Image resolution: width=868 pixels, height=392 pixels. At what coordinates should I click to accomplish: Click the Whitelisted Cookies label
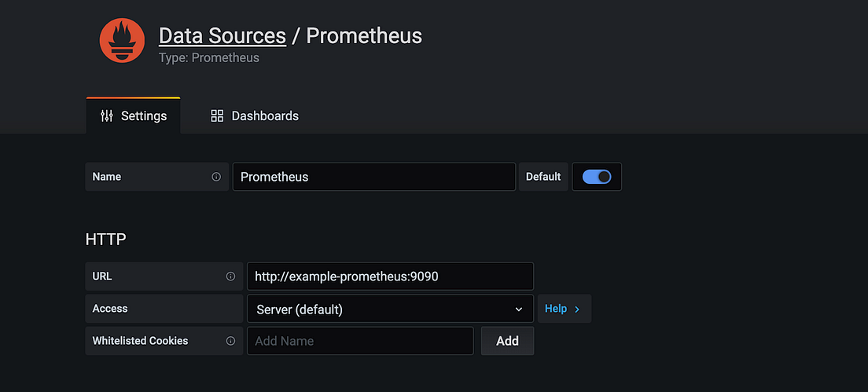140,341
